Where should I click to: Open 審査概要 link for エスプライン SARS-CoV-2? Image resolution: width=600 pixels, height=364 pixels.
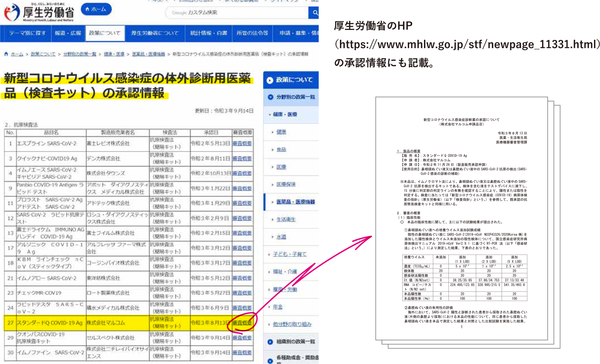tap(242, 143)
